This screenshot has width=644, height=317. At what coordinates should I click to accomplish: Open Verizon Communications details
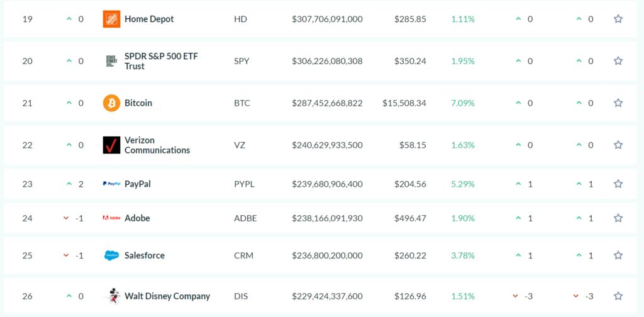tap(157, 145)
